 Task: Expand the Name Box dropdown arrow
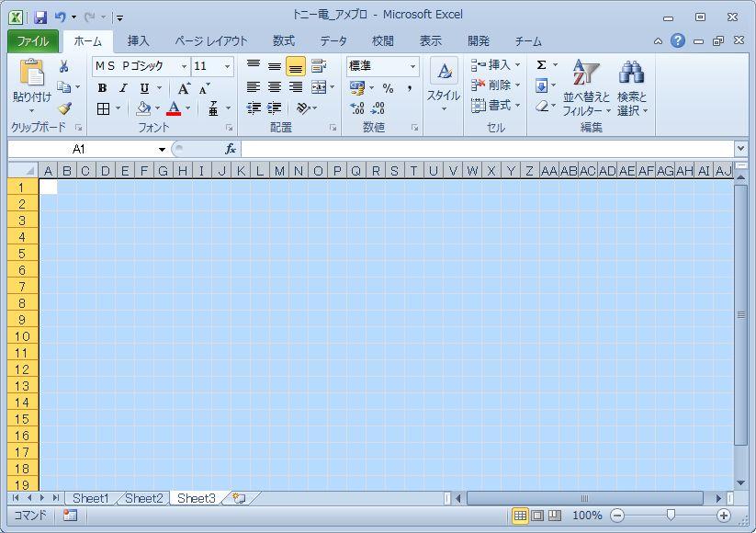pyautogui.click(x=162, y=149)
